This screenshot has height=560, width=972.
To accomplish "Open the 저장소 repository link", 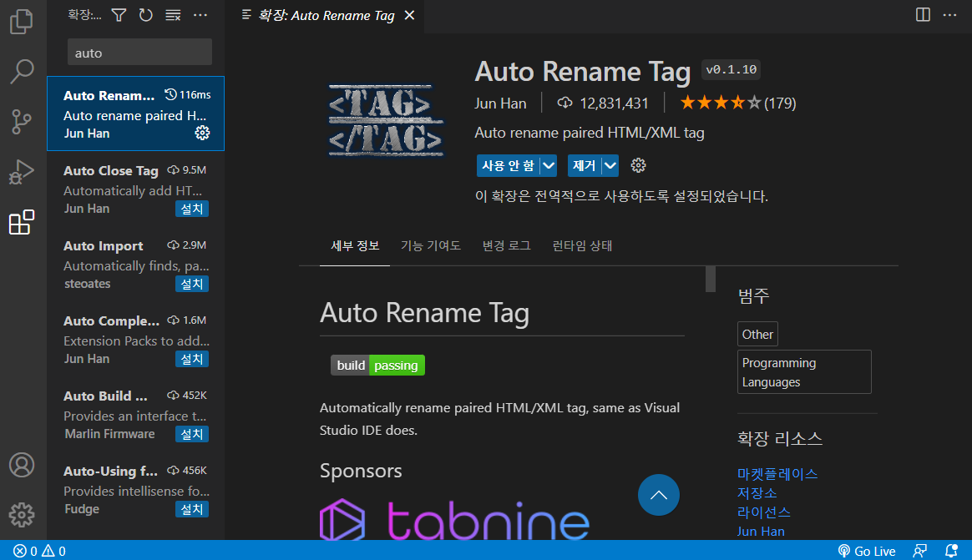I will (x=757, y=493).
